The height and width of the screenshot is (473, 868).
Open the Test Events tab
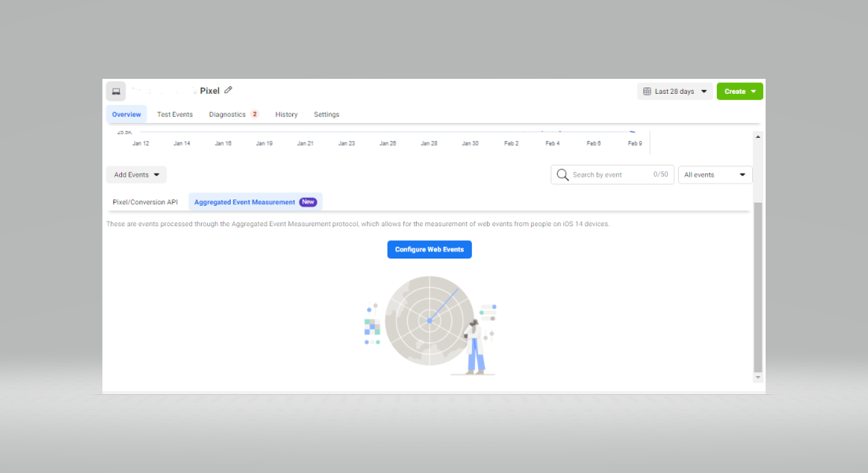pos(175,114)
